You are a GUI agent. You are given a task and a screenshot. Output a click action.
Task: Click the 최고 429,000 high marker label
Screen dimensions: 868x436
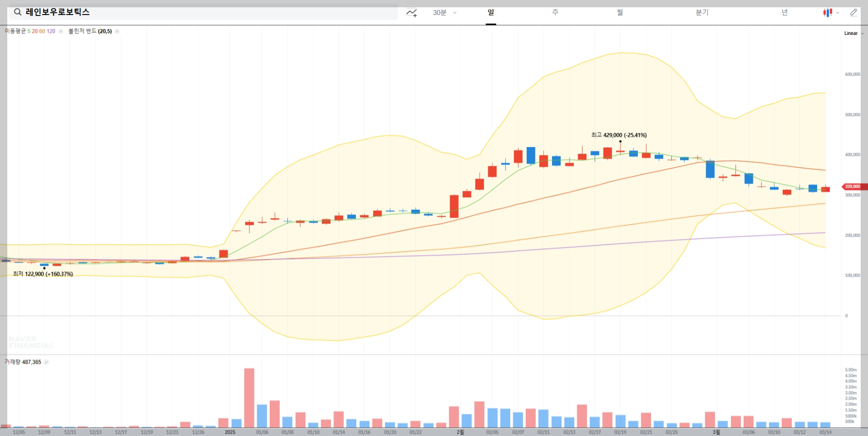pyautogui.click(x=619, y=135)
